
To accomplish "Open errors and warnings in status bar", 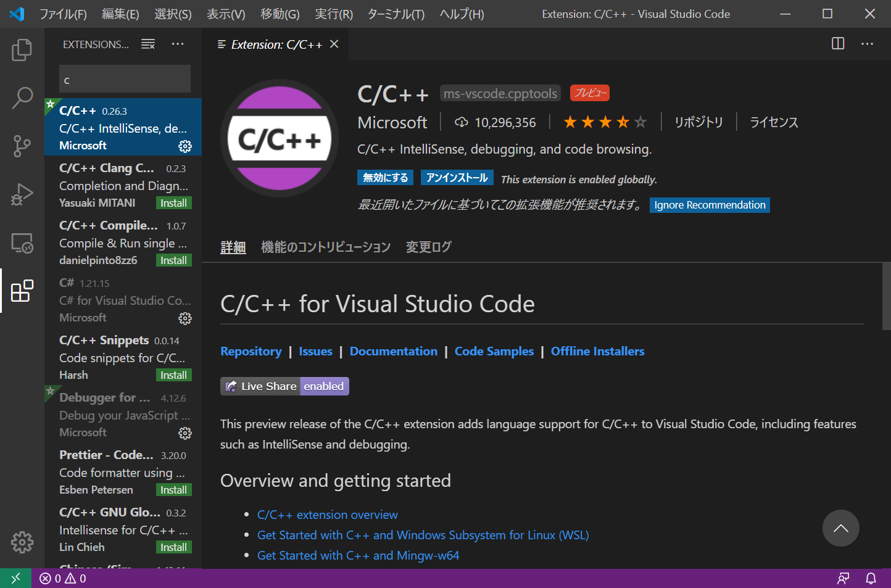I will (x=63, y=578).
